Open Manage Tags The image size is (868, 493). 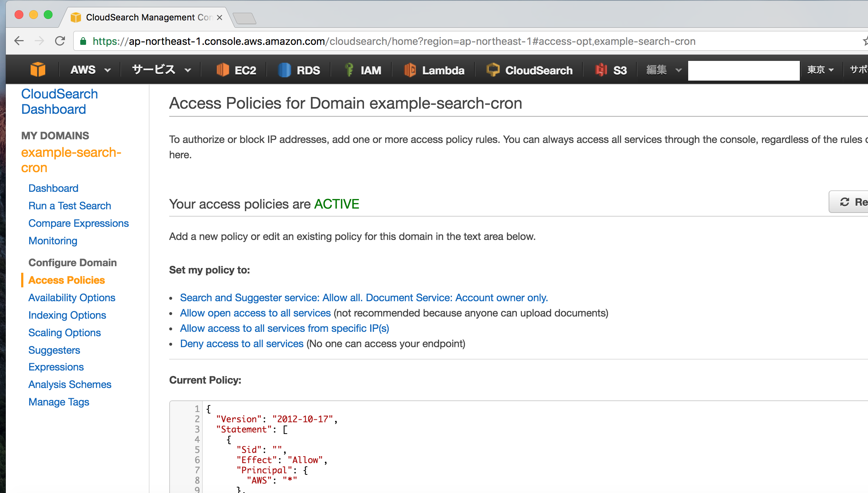click(x=59, y=402)
